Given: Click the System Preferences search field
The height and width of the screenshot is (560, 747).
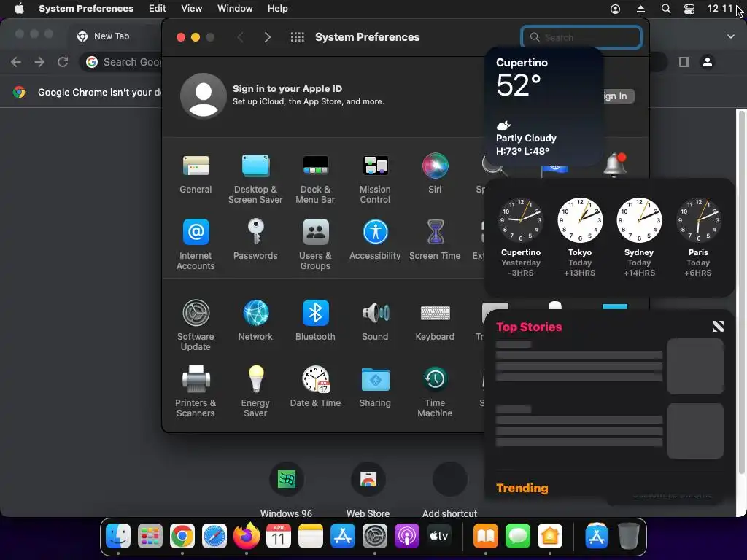Looking at the screenshot, I should [581, 37].
